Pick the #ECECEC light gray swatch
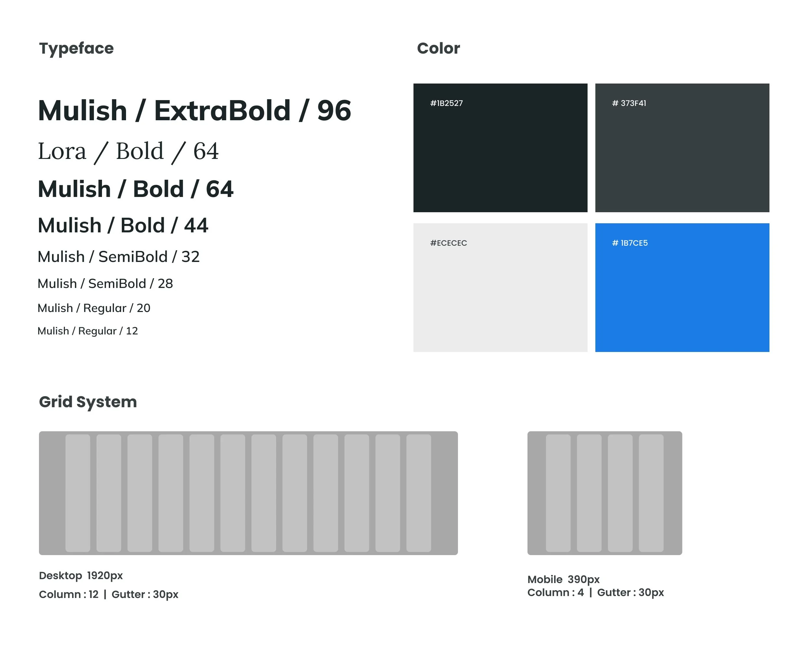The width and height of the screenshot is (812, 650). (500, 288)
